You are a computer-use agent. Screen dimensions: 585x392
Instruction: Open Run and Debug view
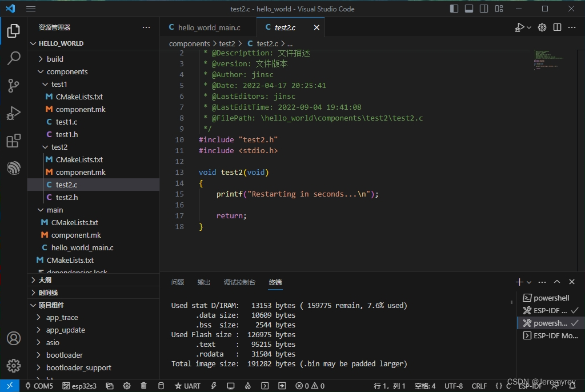(x=14, y=113)
